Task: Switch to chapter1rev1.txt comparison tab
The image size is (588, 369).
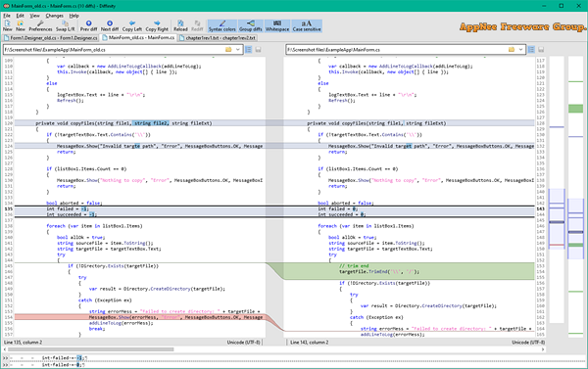Action: point(218,38)
